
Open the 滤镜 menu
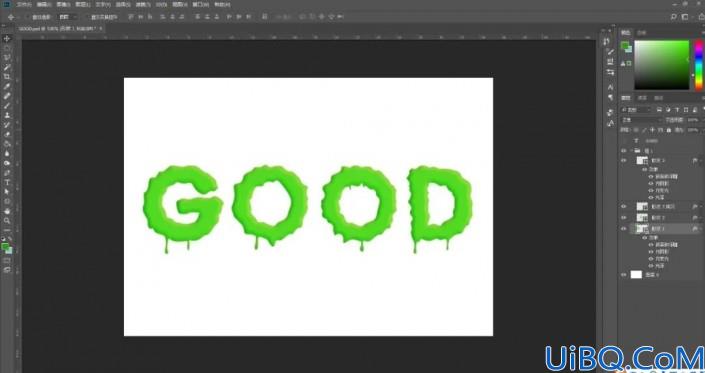coord(143,4)
